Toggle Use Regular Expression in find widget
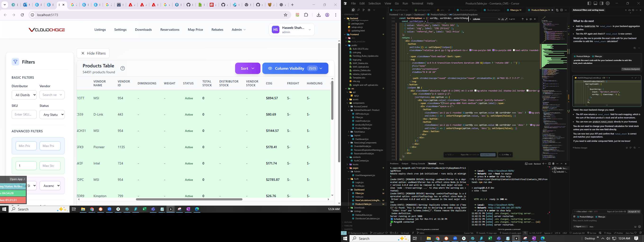The width and height of the screenshot is (644, 242). [x=506, y=19]
